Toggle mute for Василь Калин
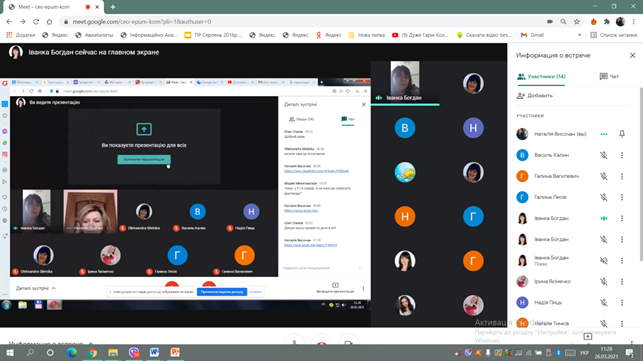 click(604, 155)
